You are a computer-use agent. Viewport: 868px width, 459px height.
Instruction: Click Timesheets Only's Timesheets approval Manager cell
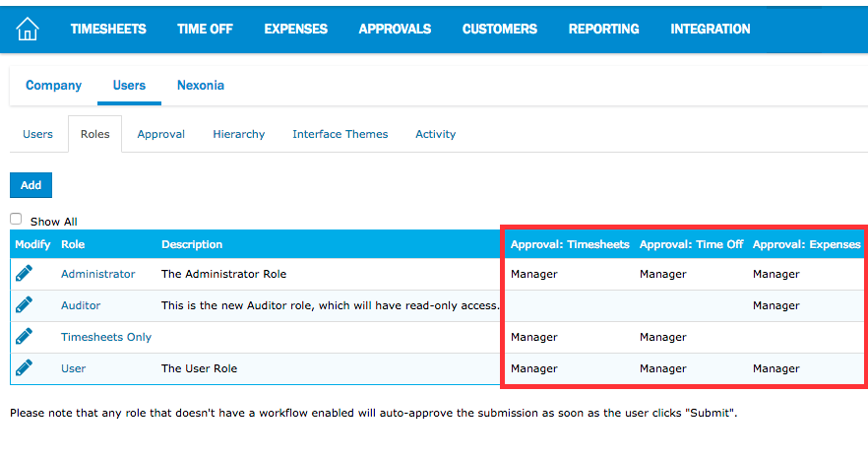point(534,337)
